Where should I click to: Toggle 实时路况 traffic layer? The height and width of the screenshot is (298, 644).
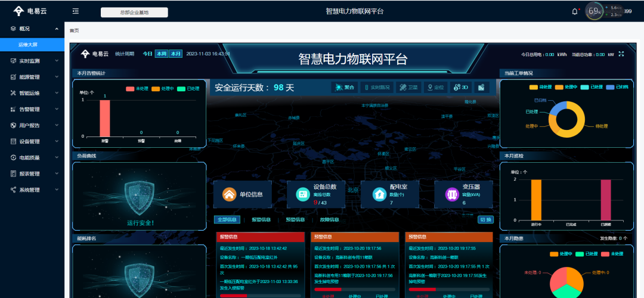coord(377,88)
